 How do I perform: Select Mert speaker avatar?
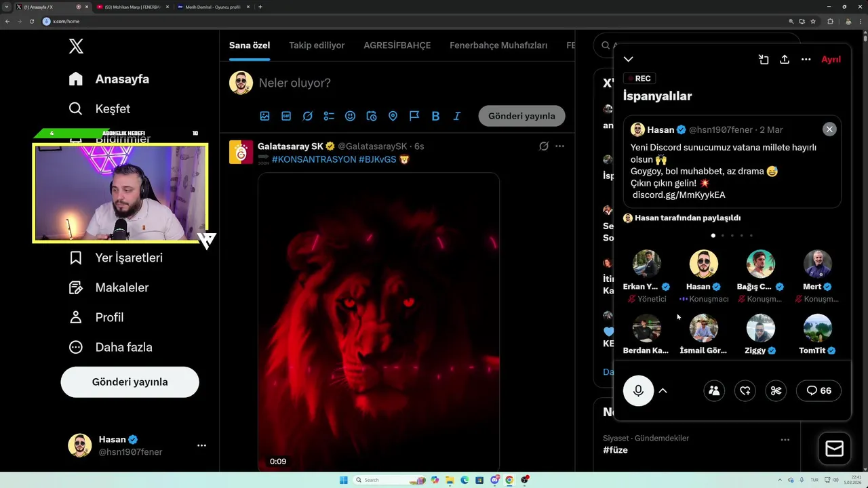[817, 264]
